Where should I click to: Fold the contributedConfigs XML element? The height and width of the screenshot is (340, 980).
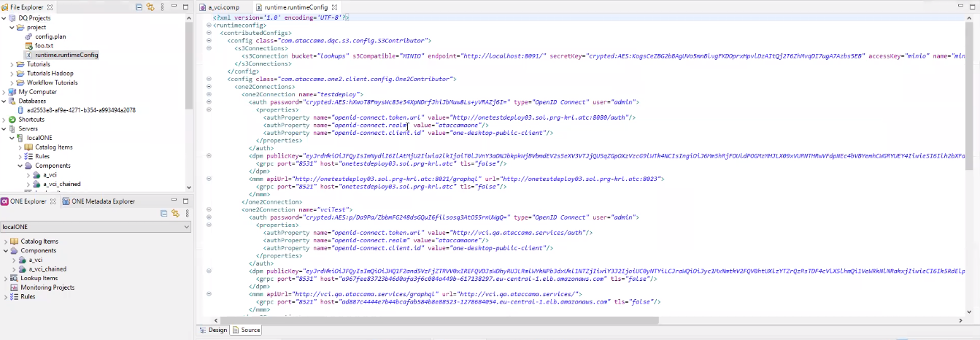coord(209,33)
